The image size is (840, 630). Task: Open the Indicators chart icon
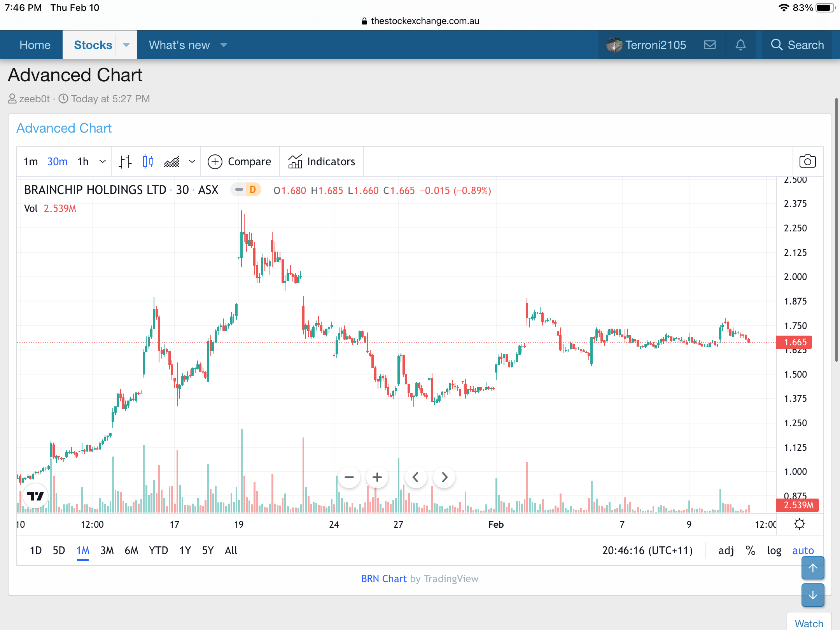point(295,161)
